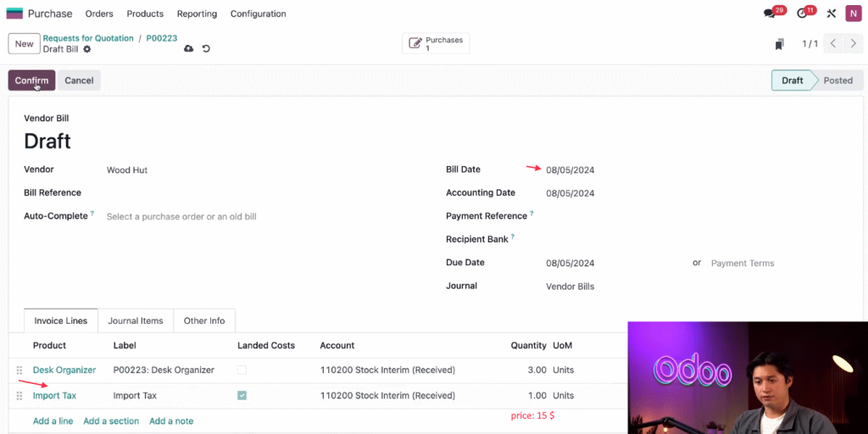The image size is (868, 434).
Task: Toggle Landed Costs checkbox for Desk Organizer
Action: tap(242, 370)
